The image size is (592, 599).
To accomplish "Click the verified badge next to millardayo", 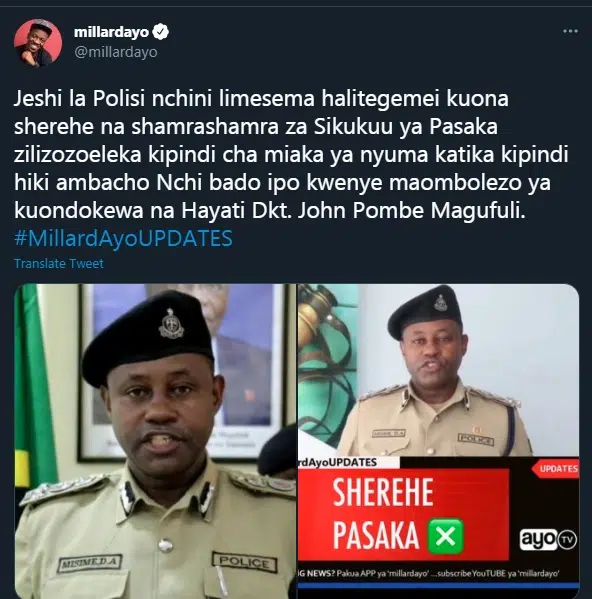I will pos(160,32).
